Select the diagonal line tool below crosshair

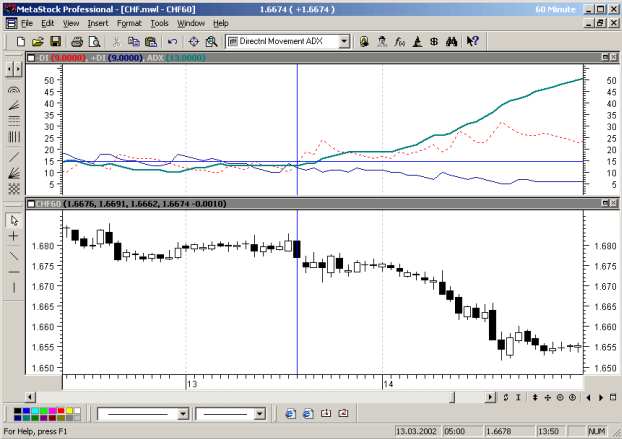pyautogui.click(x=13, y=256)
